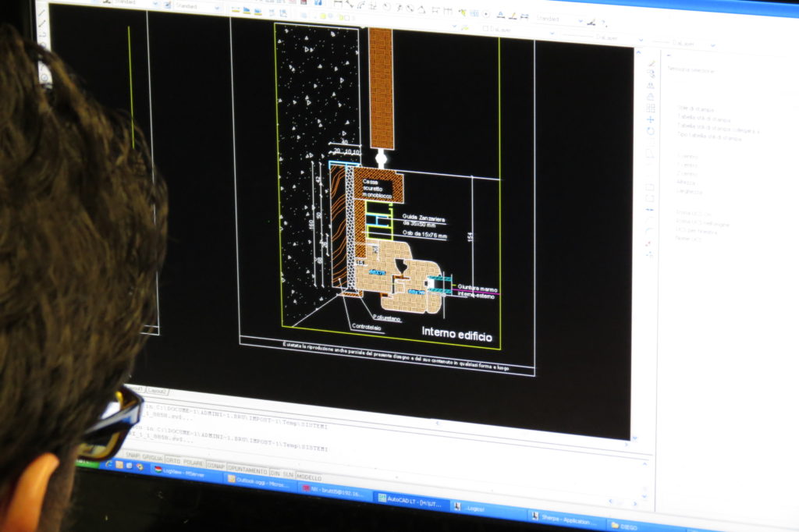Toggle POLARE tracking
Screen dimensions: 799x532
coord(194,463)
